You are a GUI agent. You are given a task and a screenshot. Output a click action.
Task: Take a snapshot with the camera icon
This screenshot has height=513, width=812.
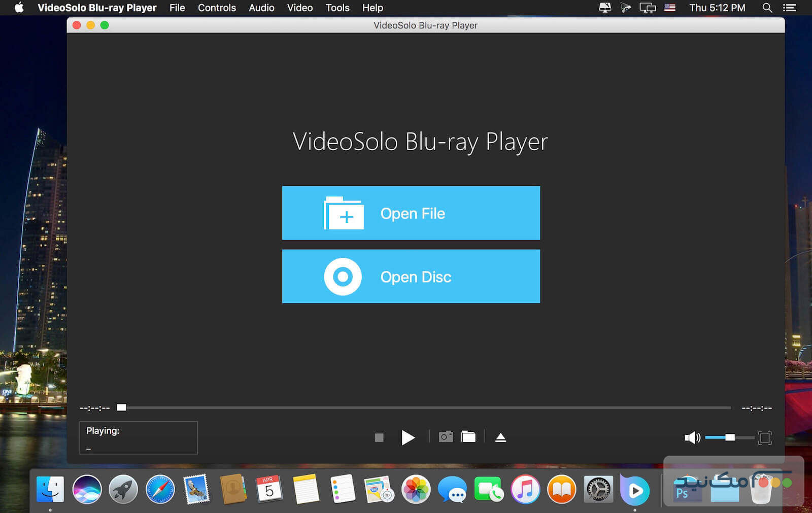click(x=446, y=436)
